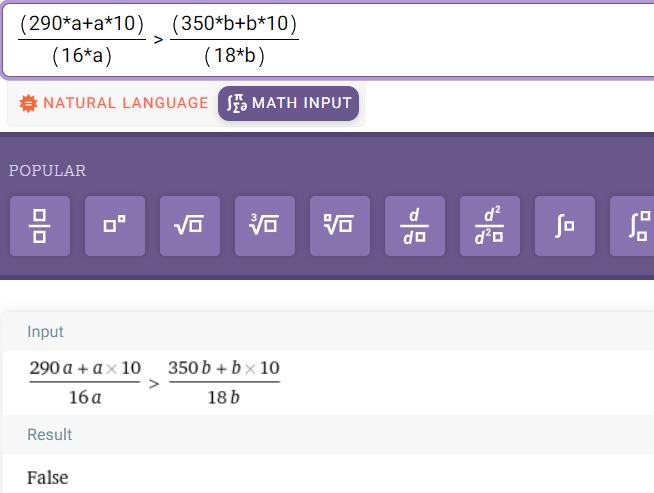
Task: Insert a fraction template
Action: click(x=40, y=226)
